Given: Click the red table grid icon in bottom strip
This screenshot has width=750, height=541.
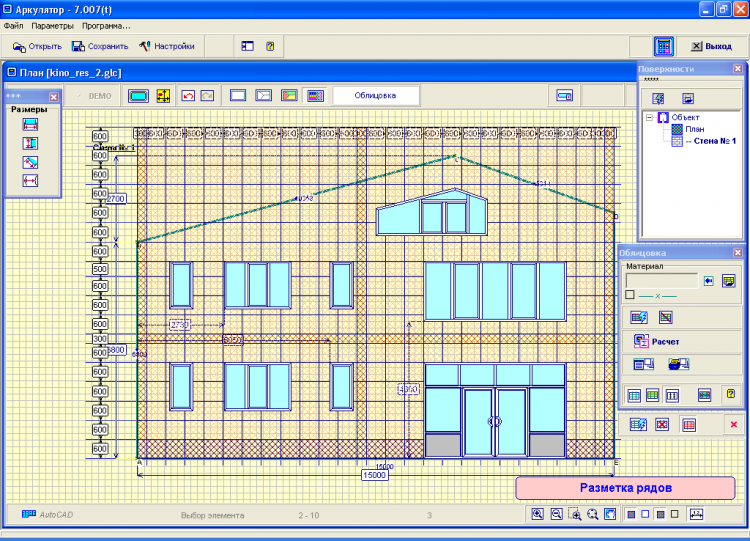Looking at the screenshot, I should (x=689, y=424).
